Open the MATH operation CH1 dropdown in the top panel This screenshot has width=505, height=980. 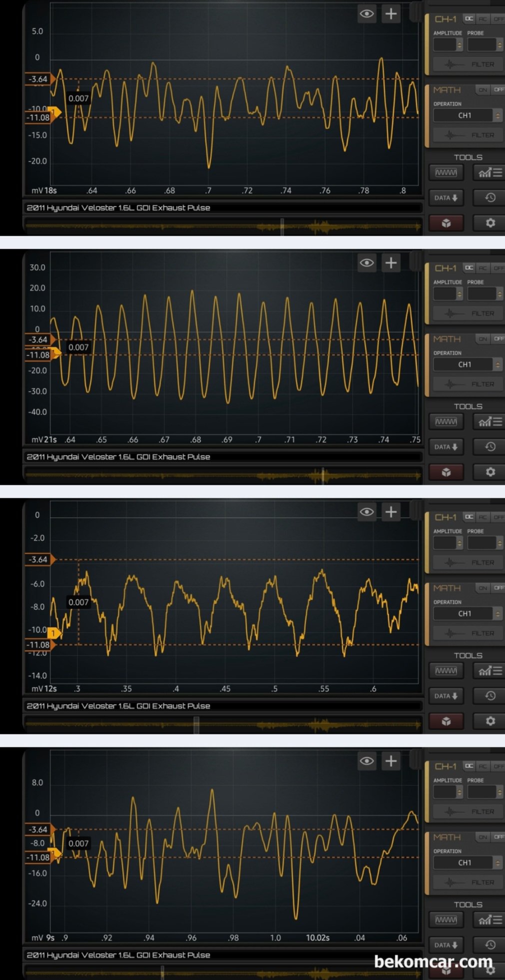point(468,115)
